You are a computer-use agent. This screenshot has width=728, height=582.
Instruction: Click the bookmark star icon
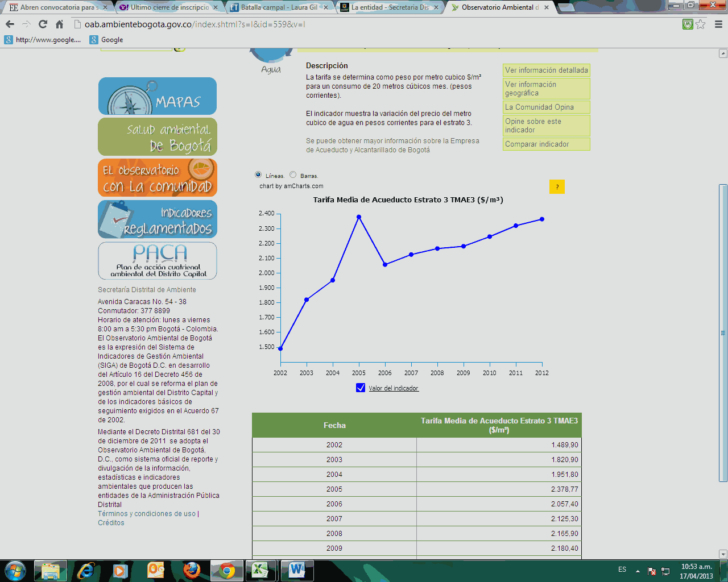701,24
